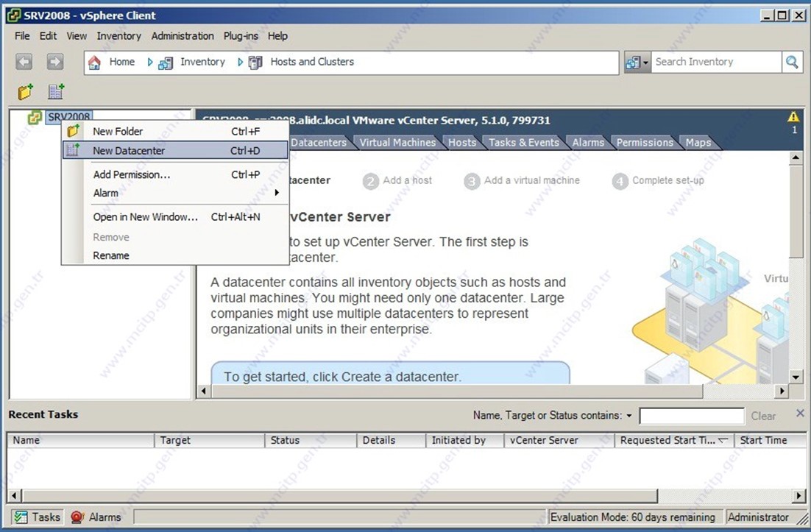The image size is (811, 532).
Task: Open the Inventory menu
Action: 119,35
